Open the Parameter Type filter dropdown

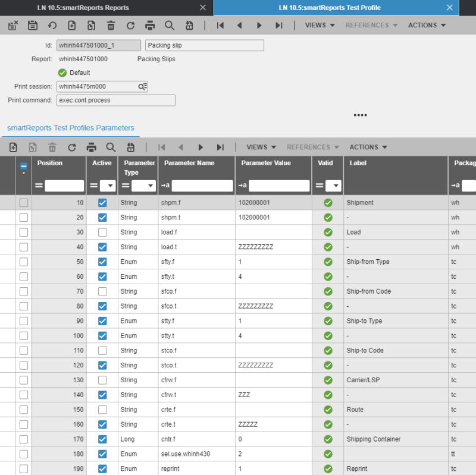click(143, 185)
